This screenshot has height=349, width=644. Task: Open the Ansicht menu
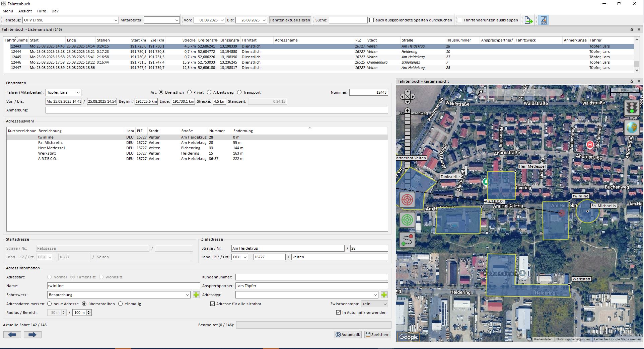click(25, 11)
